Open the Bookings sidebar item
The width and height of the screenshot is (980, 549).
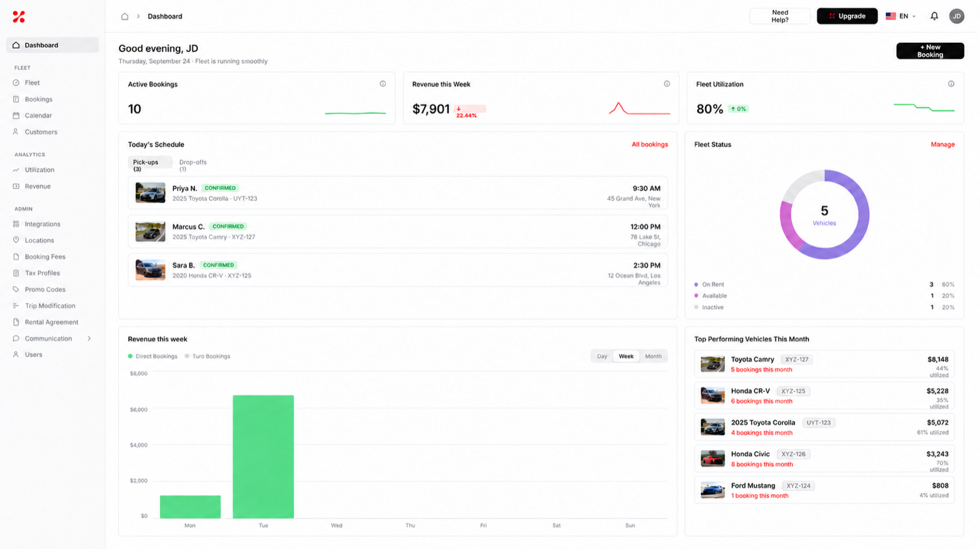coord(52,99)
